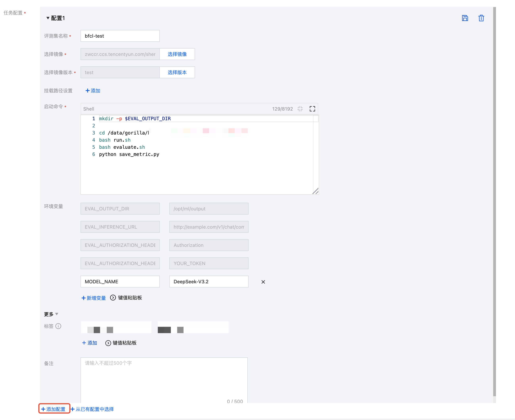Click 添加 to add a tag

[x=90, y=343]
